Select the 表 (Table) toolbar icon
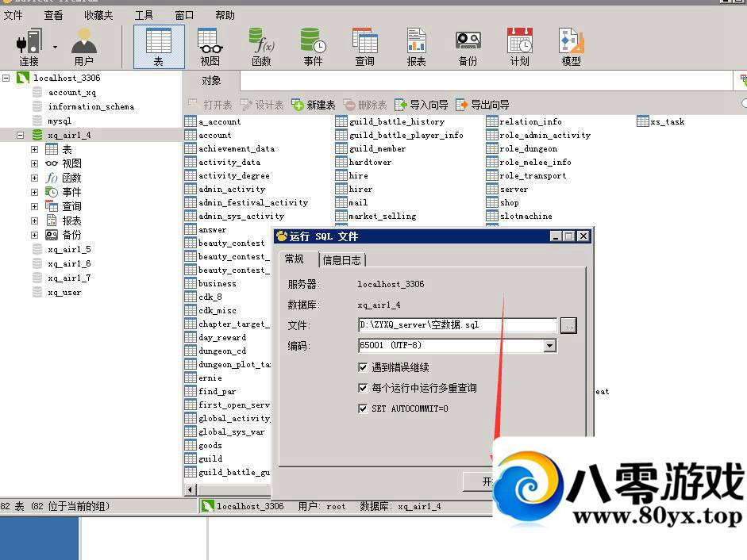 (159, 47)
